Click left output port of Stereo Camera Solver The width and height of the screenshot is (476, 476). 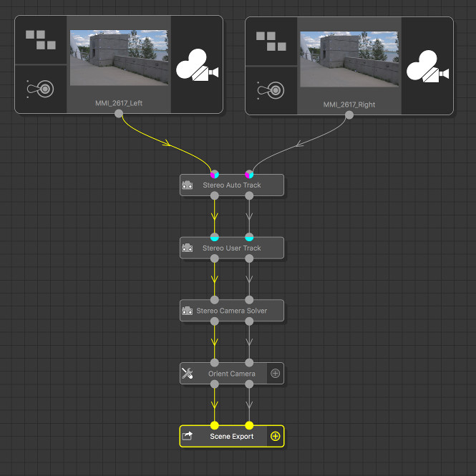click(215, 321)
